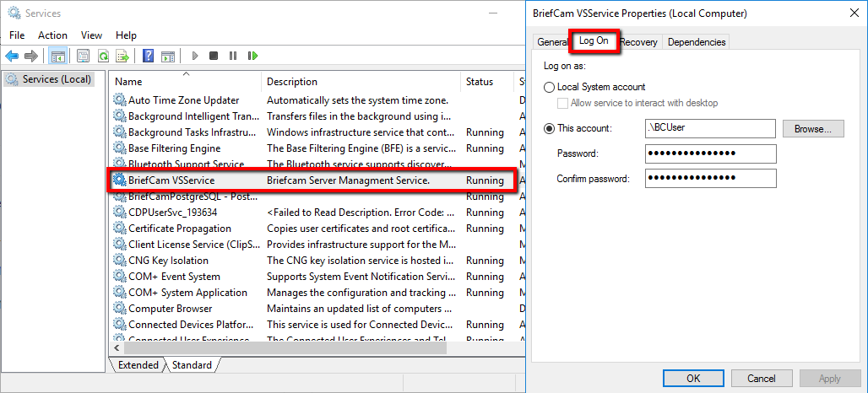Click the scrollbar left arrow in services list
Image resolution: width=868 pixels, height=393 pixels.
coord(117,347)
